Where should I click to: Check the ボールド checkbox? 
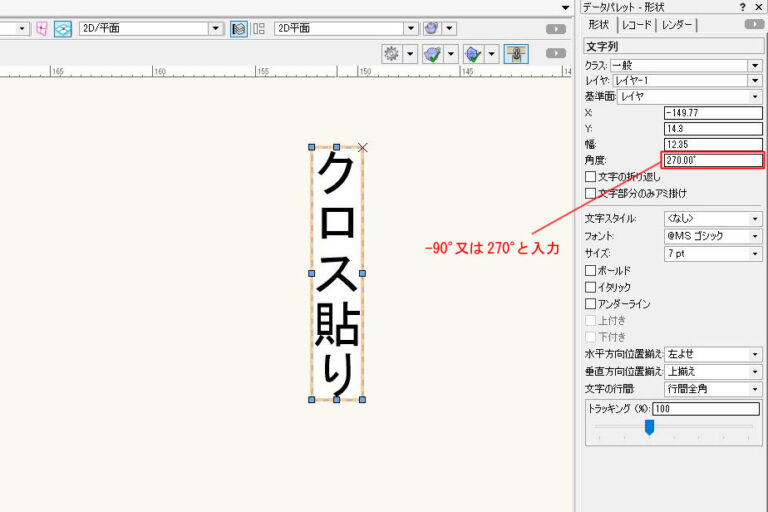click(590, 271)
